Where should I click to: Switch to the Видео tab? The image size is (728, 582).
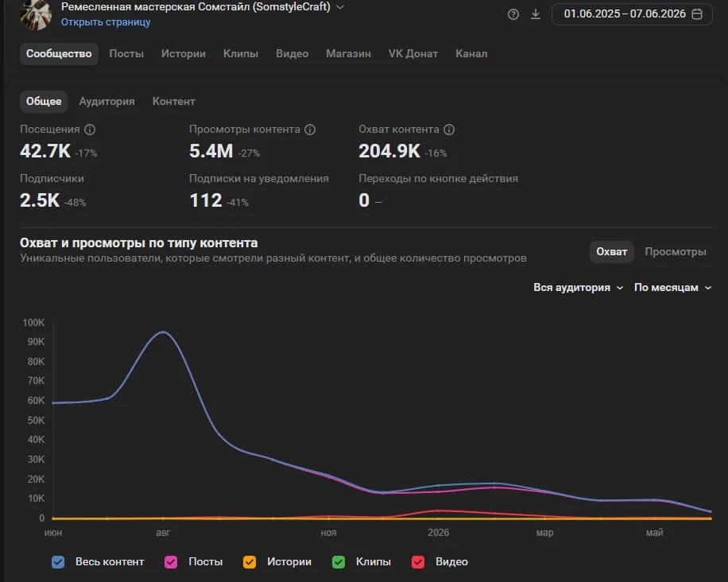click(x=292, y=54)
